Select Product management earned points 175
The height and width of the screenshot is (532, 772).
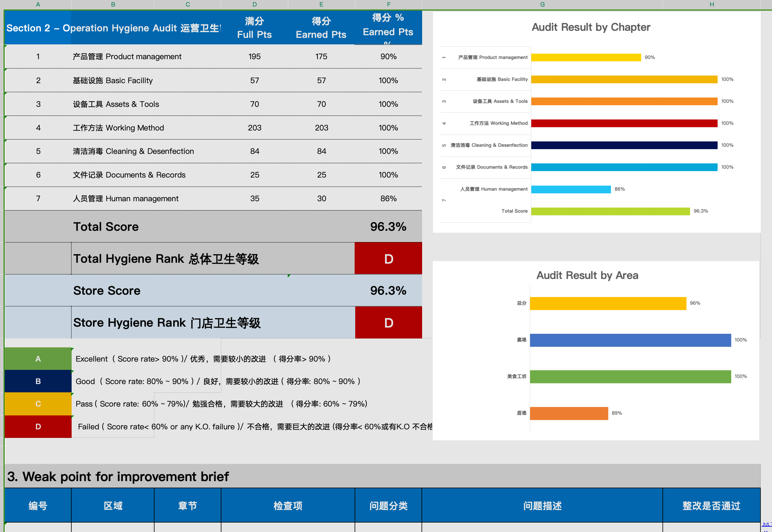point(321,57)
